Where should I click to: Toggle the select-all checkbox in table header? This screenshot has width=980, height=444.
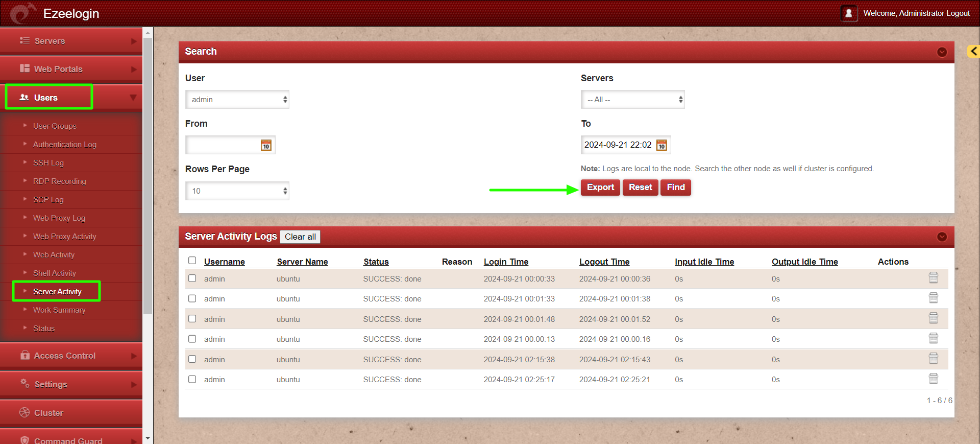(192, 261)
